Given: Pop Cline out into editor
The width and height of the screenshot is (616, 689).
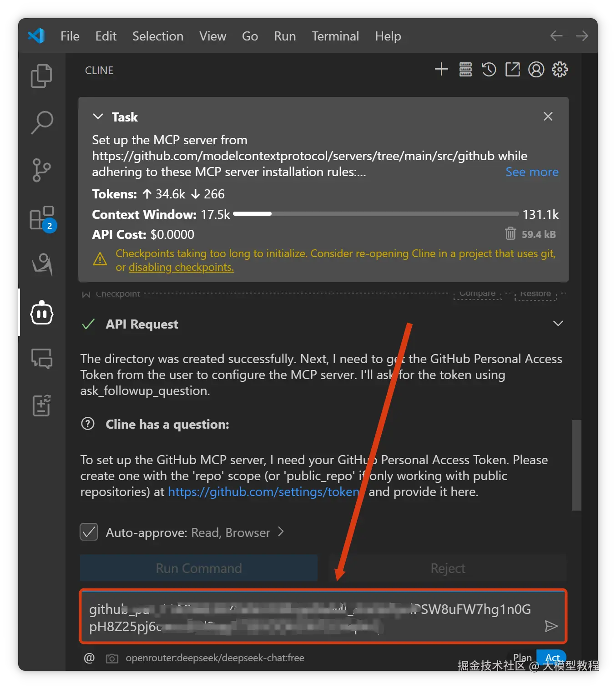Looking at the screenshot, I should click(513, 70).
